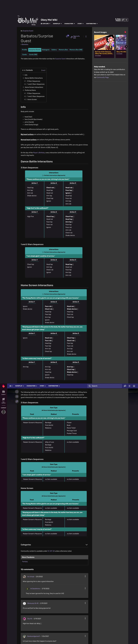
Task: Open options menu on AriJackAnims's reply
Action: click(x=85, y=588)
